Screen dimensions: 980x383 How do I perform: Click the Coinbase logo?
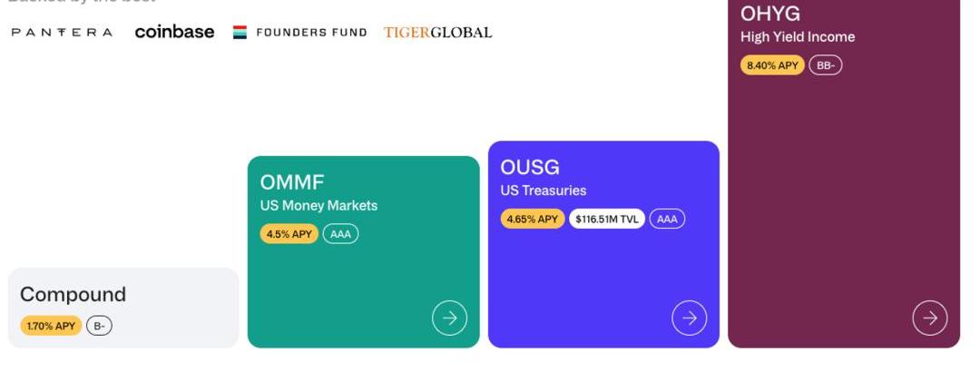pos(174,32)
